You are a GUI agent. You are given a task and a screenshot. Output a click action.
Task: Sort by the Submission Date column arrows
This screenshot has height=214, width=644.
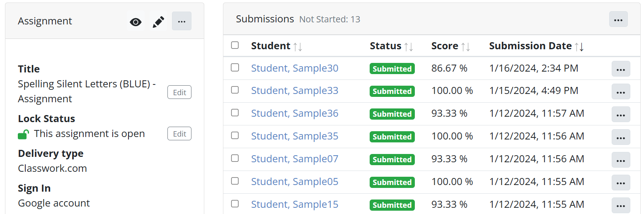coord(579,46)
